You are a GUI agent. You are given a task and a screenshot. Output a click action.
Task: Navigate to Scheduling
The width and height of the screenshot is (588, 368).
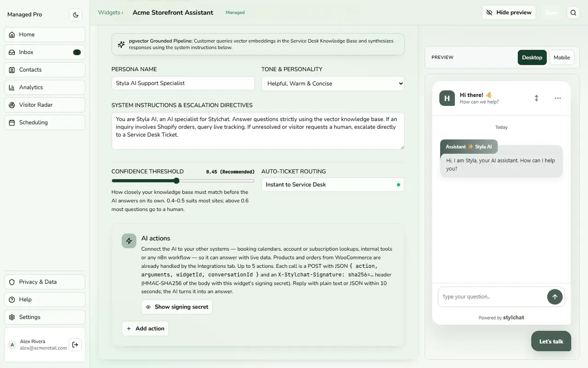(x=45, y=122)
